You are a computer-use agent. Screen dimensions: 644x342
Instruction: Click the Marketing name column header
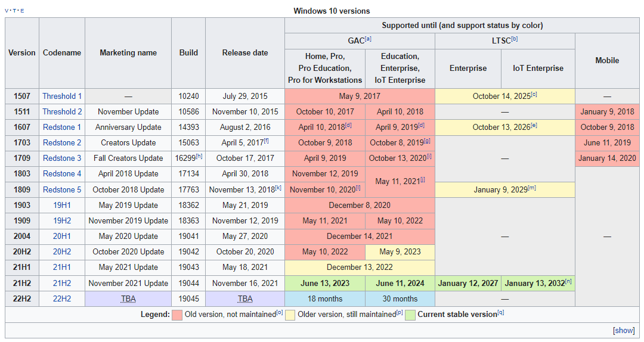pos(128,52)
